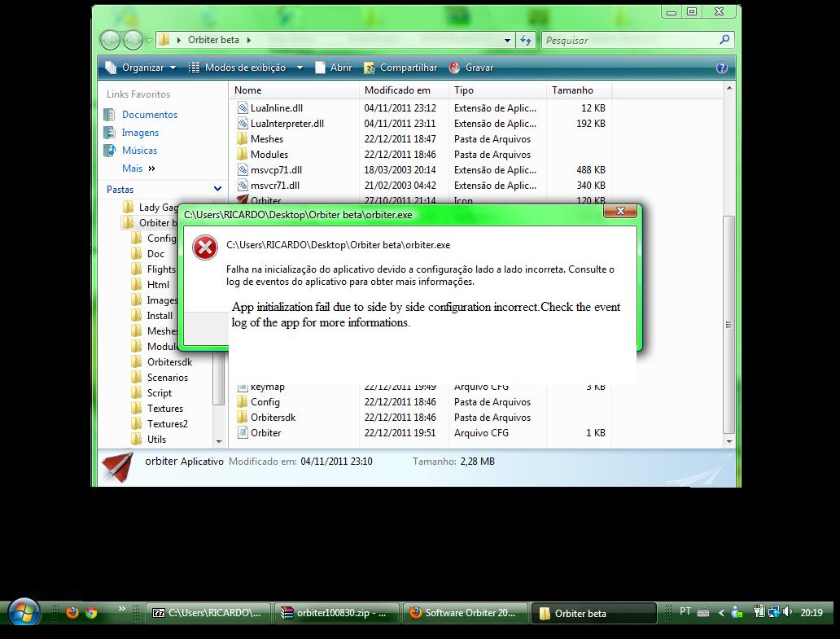Select the LuaInterpreter.dll file icon
The height and width of the screenshot is (639, 840).
[x=243, y=123]
